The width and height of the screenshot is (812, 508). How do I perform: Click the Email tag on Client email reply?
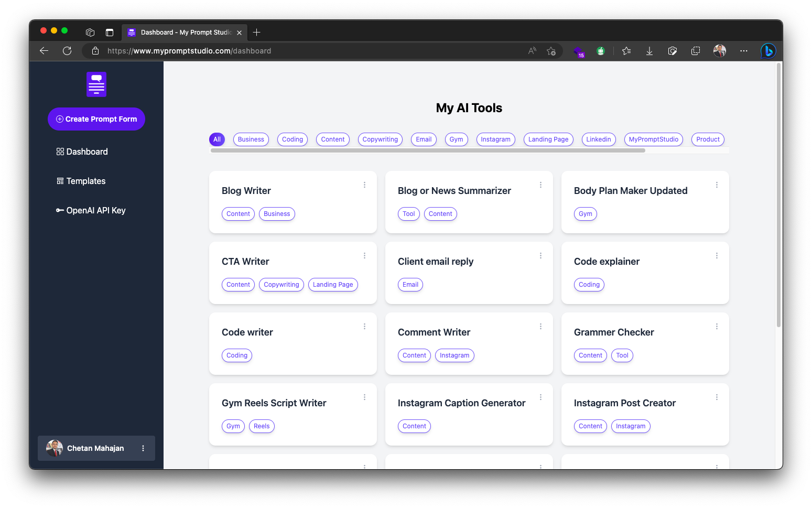pos(410,285)
